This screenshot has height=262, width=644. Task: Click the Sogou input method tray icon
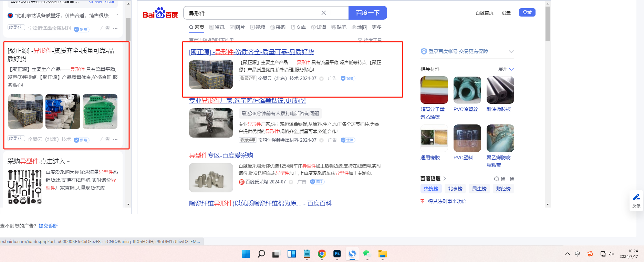pos(590,254)
